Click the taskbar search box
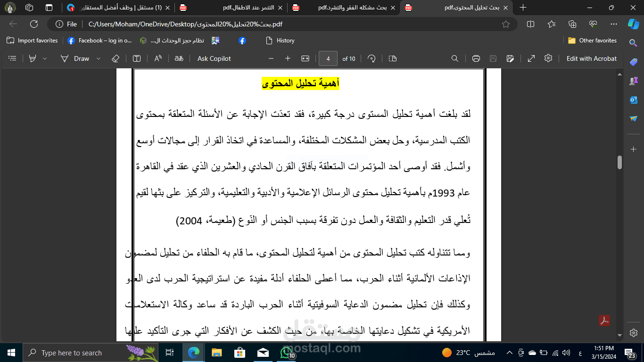This screenshot has width=644, height=362. point(91,353)
